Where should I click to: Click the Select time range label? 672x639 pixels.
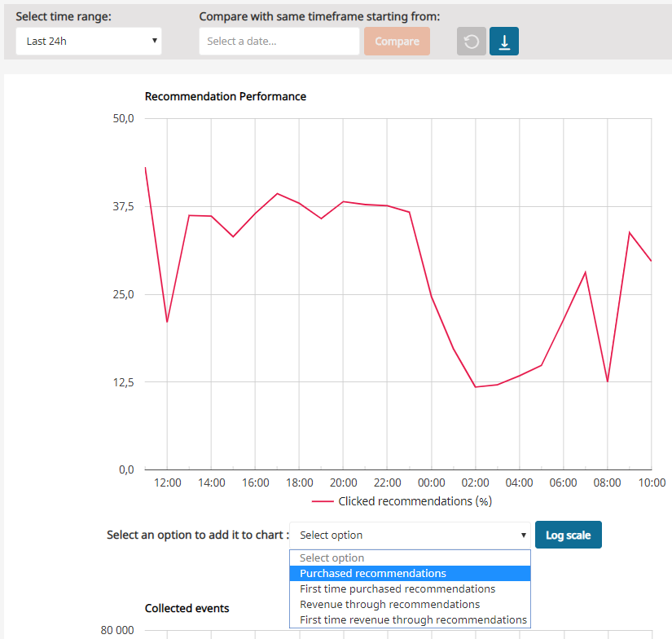64,17
